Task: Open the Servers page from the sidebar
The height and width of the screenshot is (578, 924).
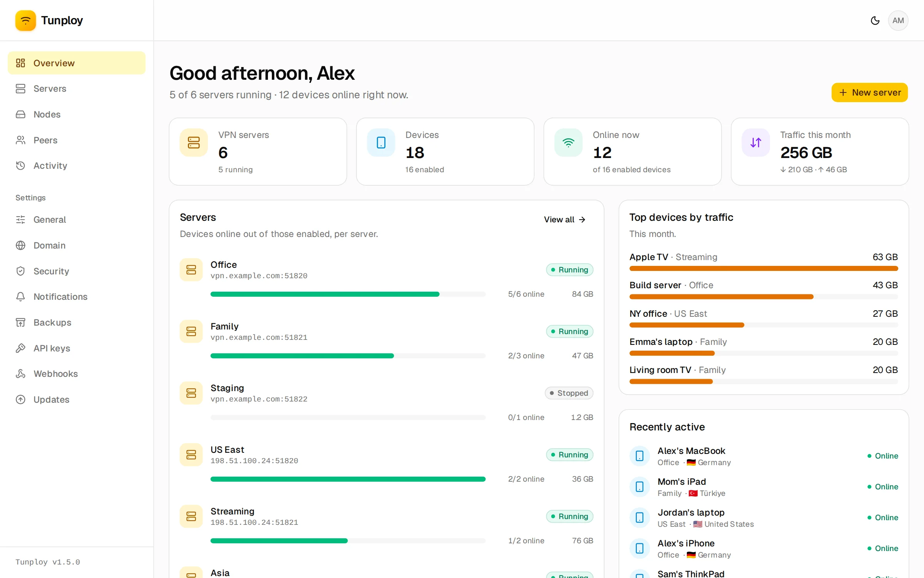Action: (x=77, y=89)
